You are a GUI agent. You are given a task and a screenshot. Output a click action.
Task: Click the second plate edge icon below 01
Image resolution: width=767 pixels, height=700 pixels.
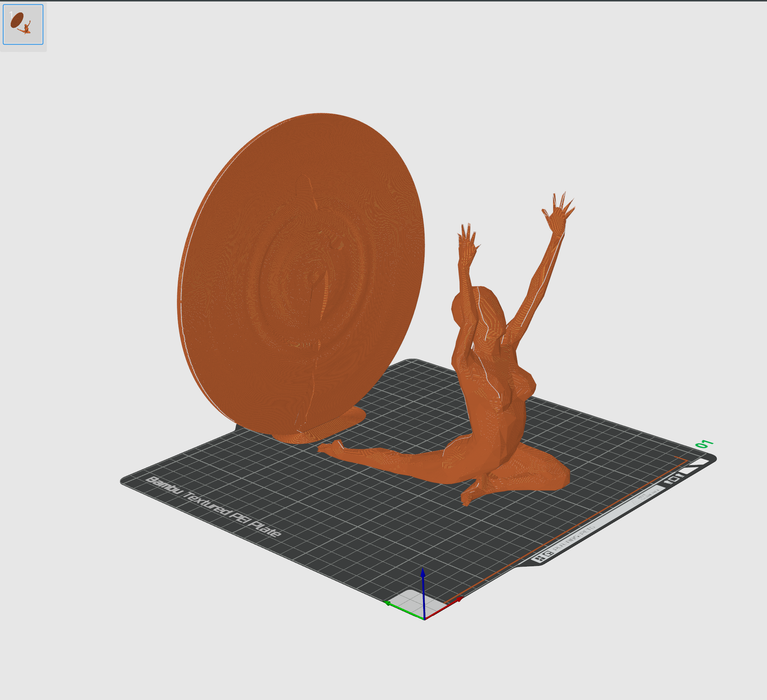pyautogui.click(x=689, y=470)
